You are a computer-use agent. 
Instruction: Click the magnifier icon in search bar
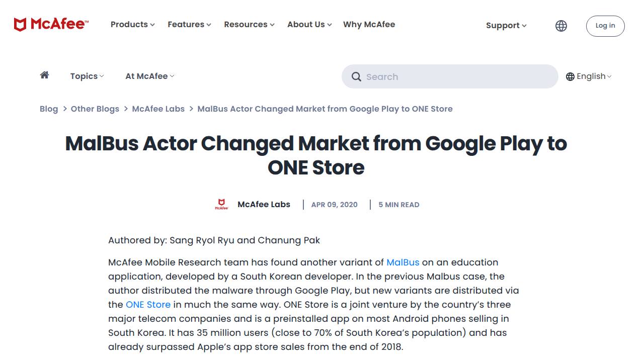point(356,76)
